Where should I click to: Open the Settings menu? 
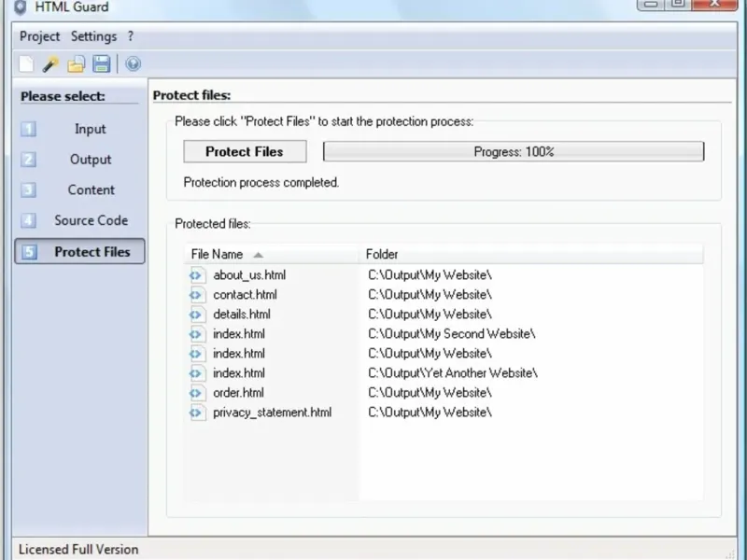click(x=94, y=36)
